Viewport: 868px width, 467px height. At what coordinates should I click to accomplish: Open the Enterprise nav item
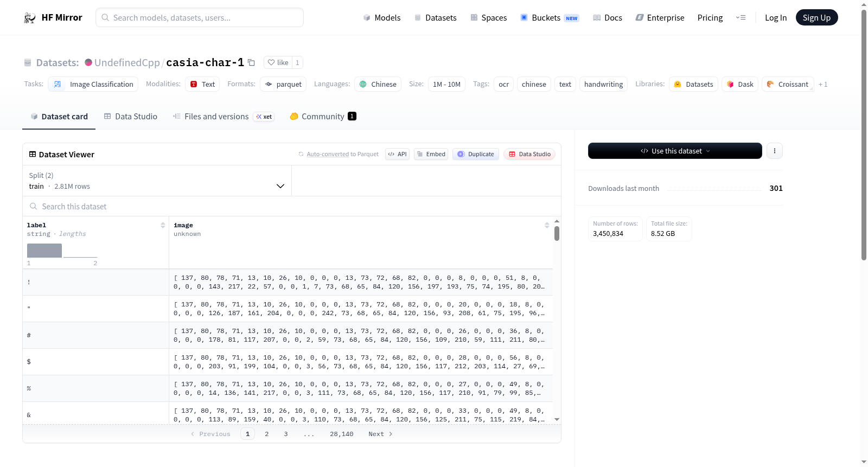(x=660, y=18)
